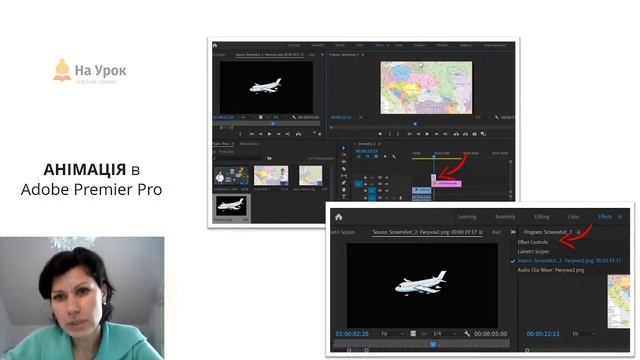Viewport: 640px width, 360px height.
Task: Select the Razor tool
Action: 344,169
